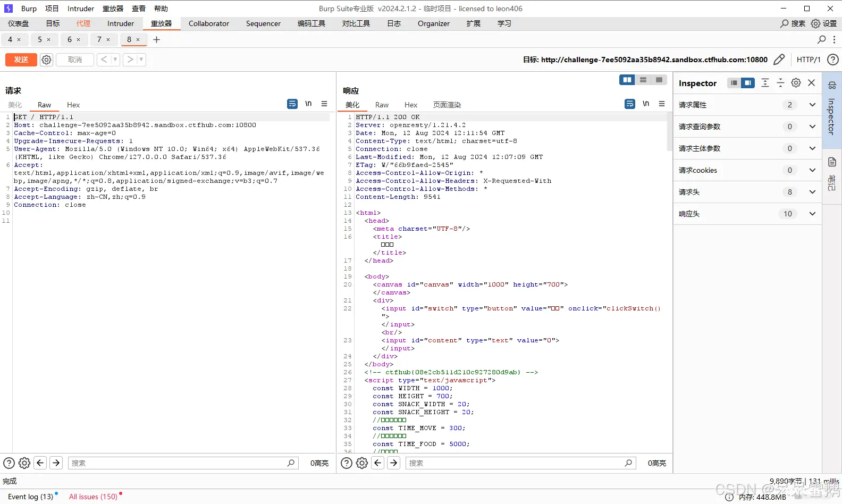Screen dimensions: 842x504
Task: Open response panel hamburger menu
Action: [x=662, y=104]
